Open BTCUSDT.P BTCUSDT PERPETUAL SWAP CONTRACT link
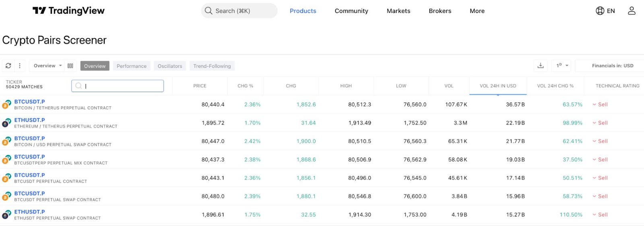Viewport: 644px width, 226px height. tap(30, 193)
